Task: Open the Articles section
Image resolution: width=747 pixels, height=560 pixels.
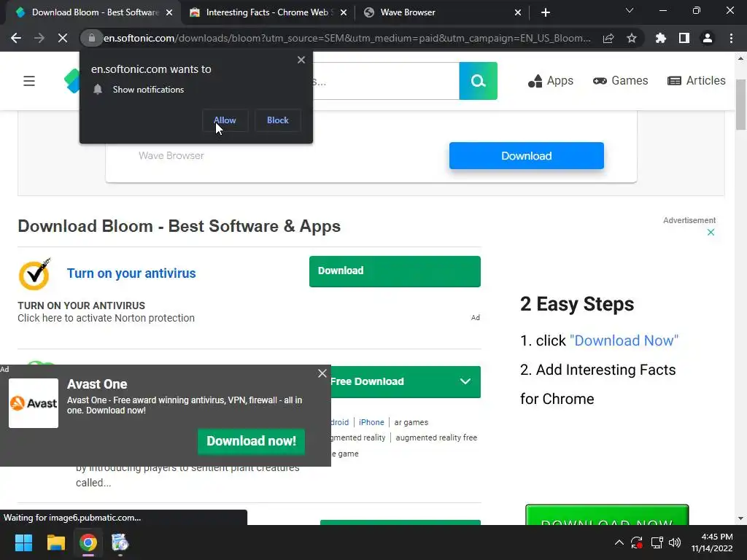Action: coord(697,81)
